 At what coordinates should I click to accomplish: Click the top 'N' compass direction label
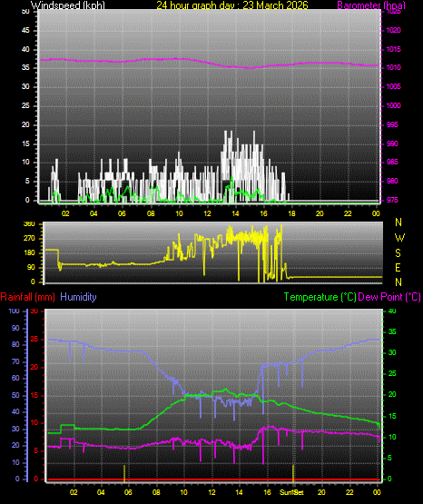(x=398, y=222)
